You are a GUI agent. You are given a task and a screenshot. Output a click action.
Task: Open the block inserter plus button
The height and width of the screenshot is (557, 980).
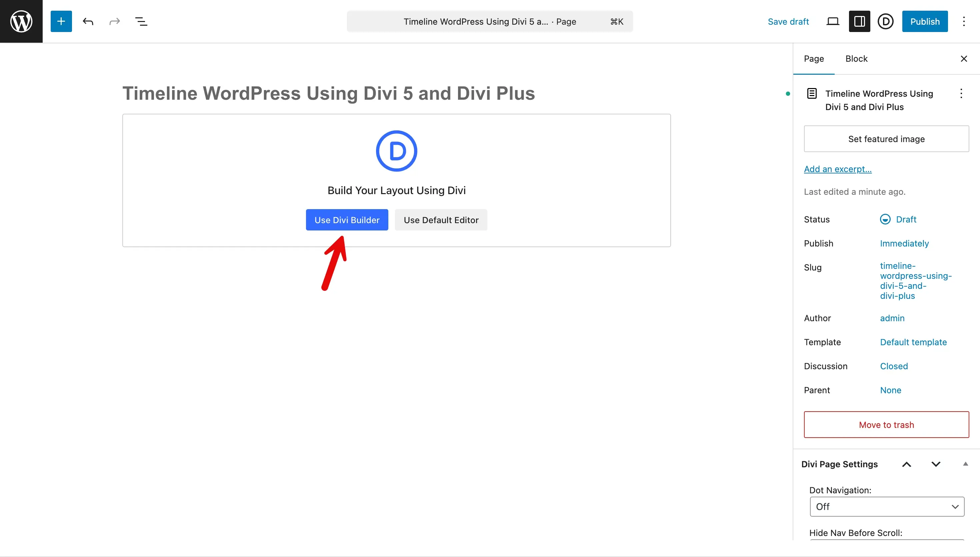coord(61,21)
